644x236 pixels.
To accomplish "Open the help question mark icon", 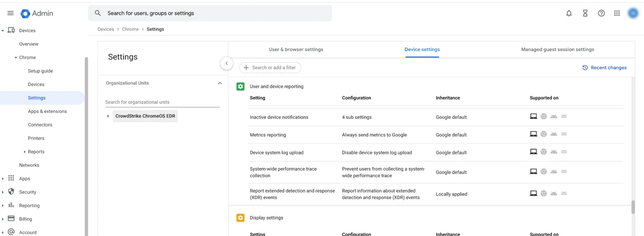I will pyautogui.click(x=601, y=13).
